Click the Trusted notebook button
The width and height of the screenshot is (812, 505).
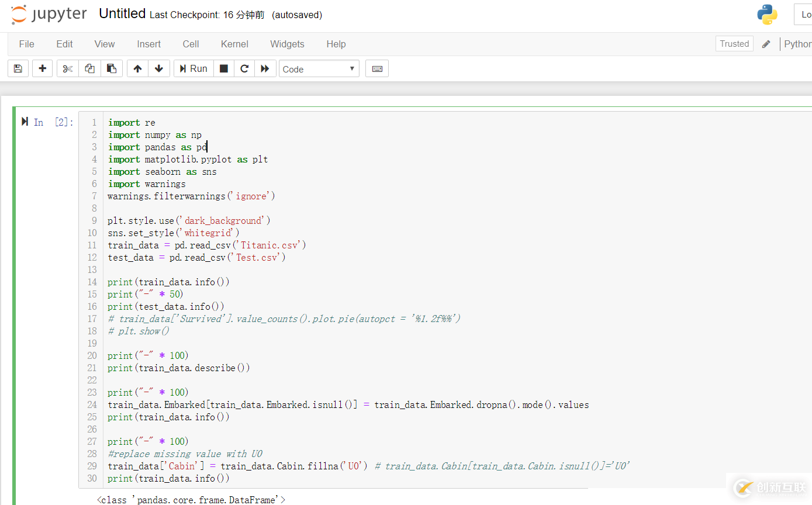734,44
